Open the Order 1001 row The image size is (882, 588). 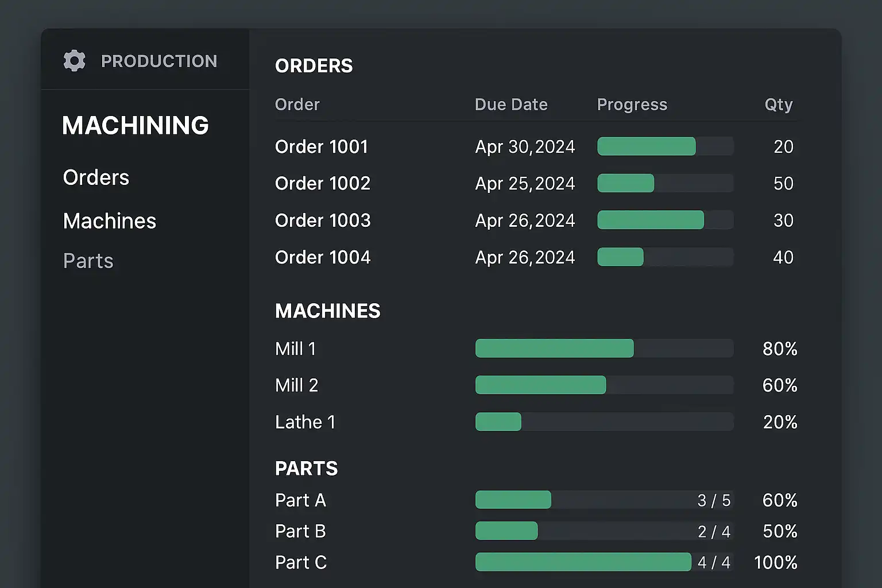322,147
